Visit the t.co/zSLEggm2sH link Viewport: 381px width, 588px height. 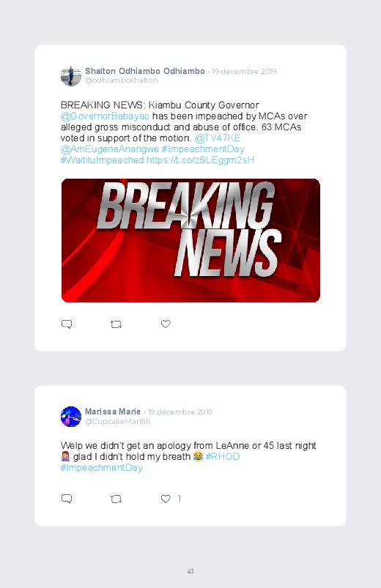(x=200, y=160)
